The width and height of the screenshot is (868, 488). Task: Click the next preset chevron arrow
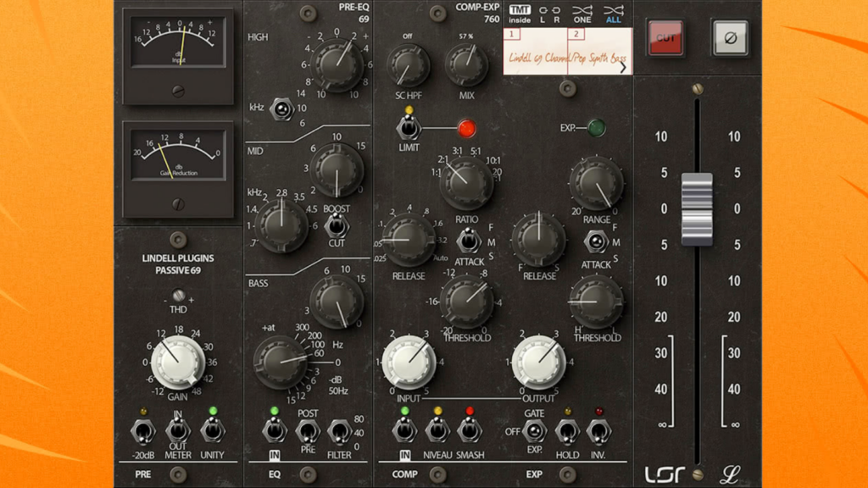[623, 67]
